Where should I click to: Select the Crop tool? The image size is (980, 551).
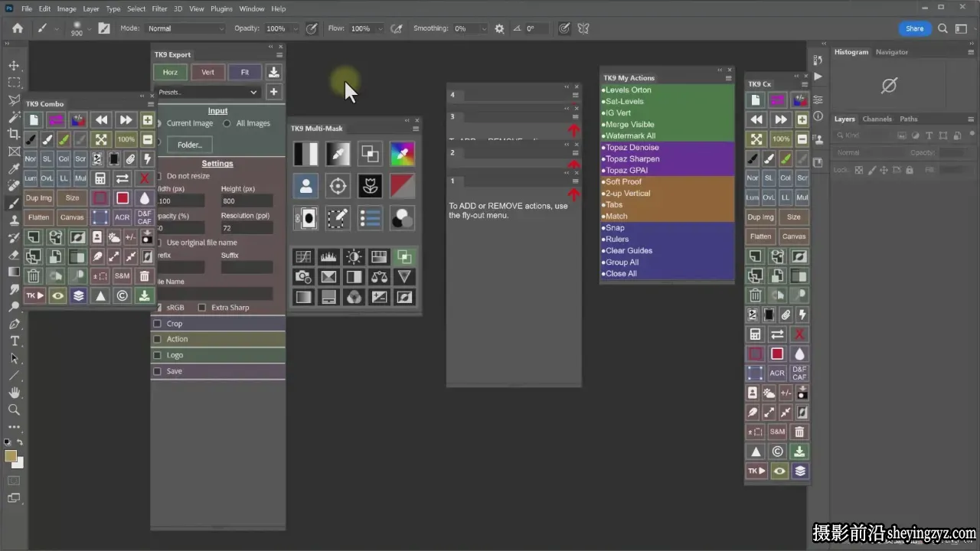14,134
